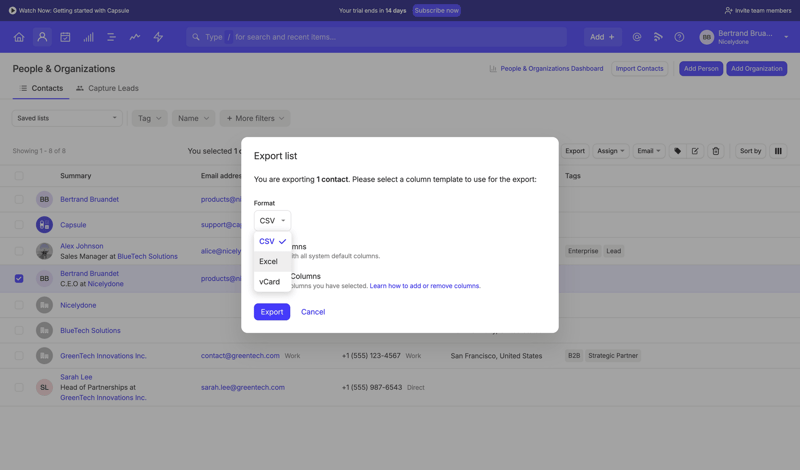Screen dimensions: 800x470
Task: Open the Sales pipeline bar chart icon
Action: tap(88, 37)
